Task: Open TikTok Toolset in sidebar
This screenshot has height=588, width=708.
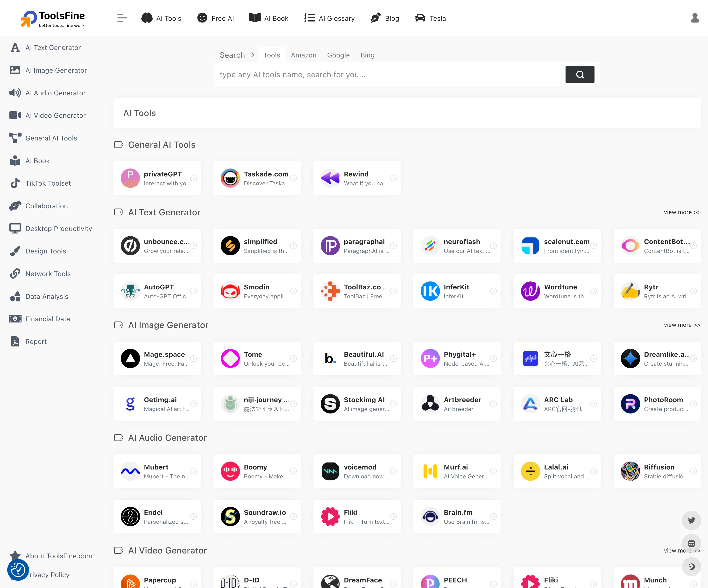Action: click(x=48, y=183)
